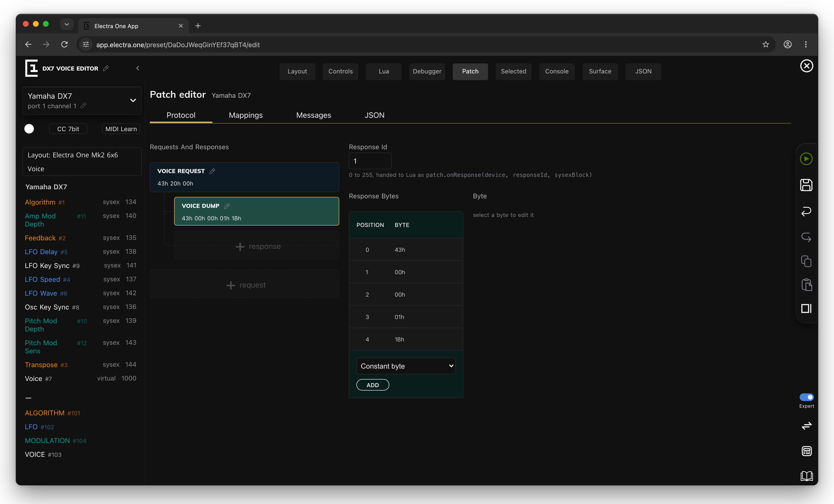Click the paste clipboard icon
834x504 pixels.
point(806,284)
